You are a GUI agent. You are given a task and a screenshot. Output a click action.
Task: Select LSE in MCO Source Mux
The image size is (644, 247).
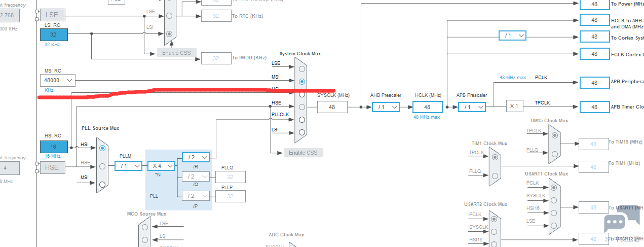point(144,227)
